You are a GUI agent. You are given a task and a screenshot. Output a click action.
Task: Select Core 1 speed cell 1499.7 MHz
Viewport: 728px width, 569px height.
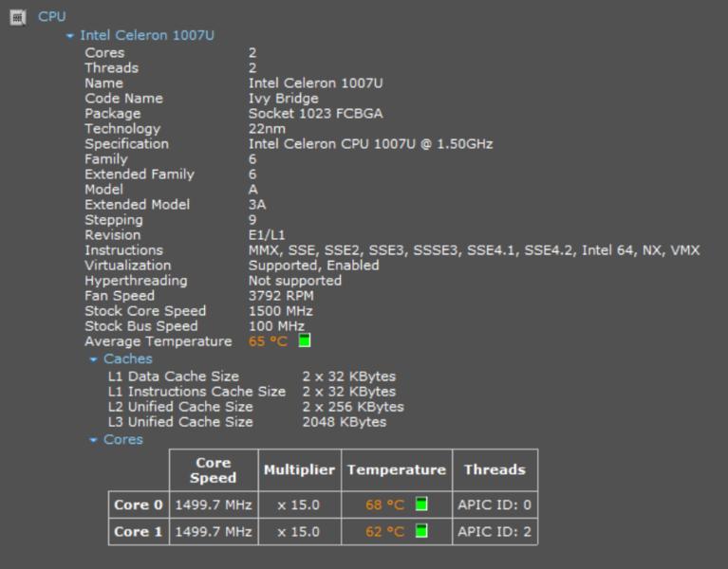click(214, 531)
